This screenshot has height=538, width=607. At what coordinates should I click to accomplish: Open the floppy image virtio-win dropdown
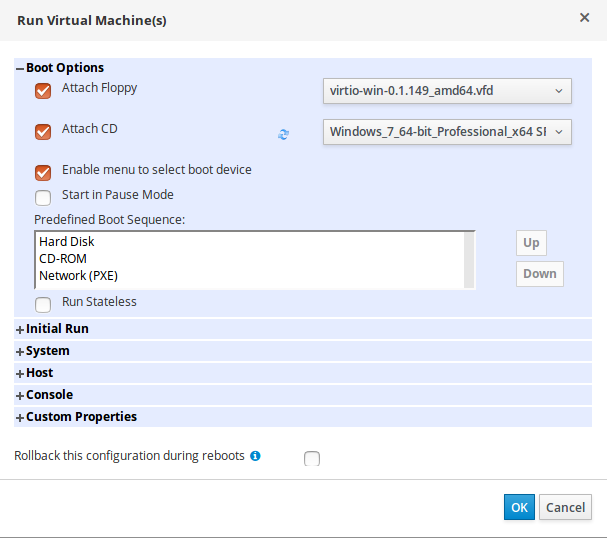click(x=446, y=92)
